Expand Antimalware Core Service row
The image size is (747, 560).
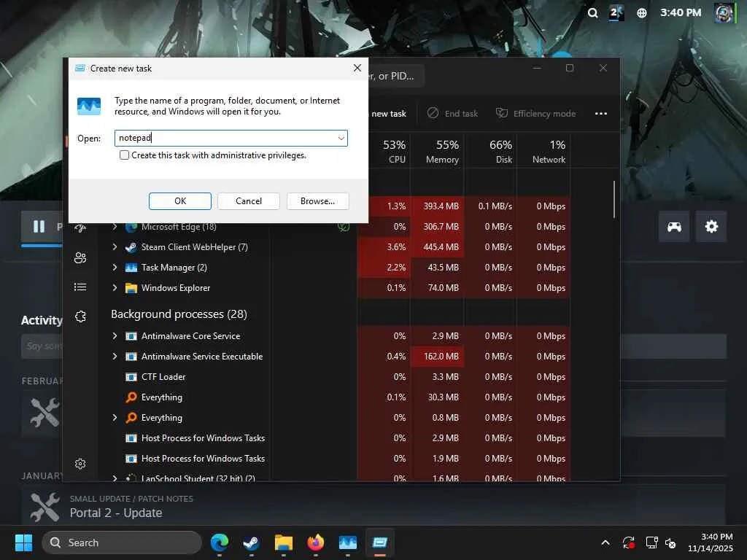115,336
